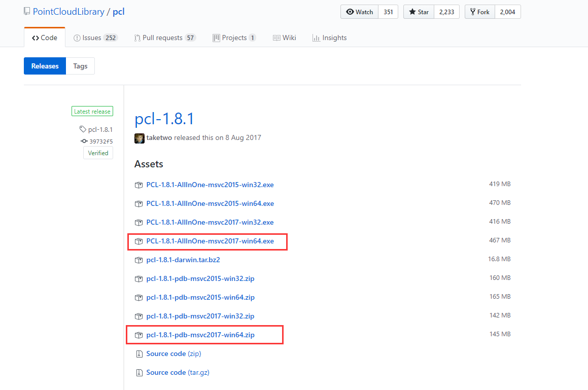Select the Releases button
This screenshot has height=390, width=588.
[45, 66]
